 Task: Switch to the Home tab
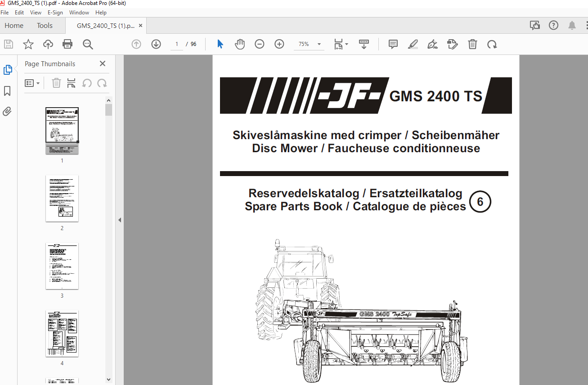point(14,26)
